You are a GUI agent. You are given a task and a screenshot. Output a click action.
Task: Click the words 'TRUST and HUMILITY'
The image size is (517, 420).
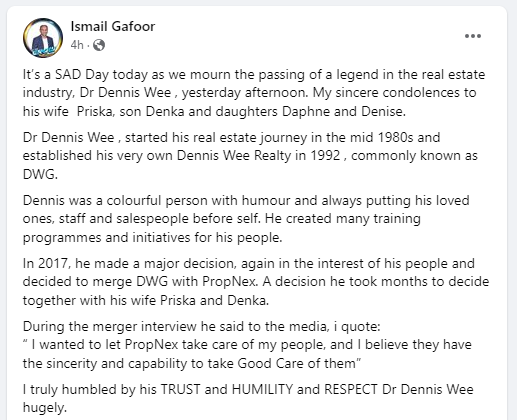point(227,389)
